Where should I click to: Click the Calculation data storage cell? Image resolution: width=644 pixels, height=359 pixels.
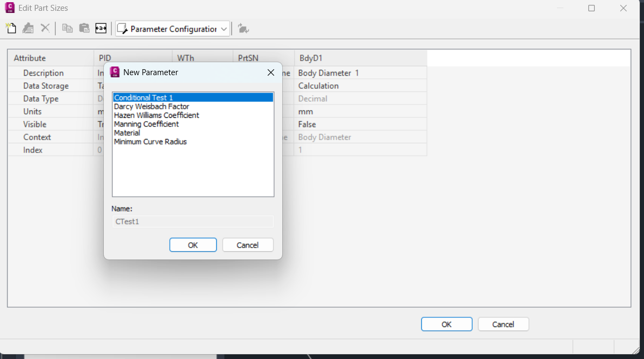tap(361, 86)
